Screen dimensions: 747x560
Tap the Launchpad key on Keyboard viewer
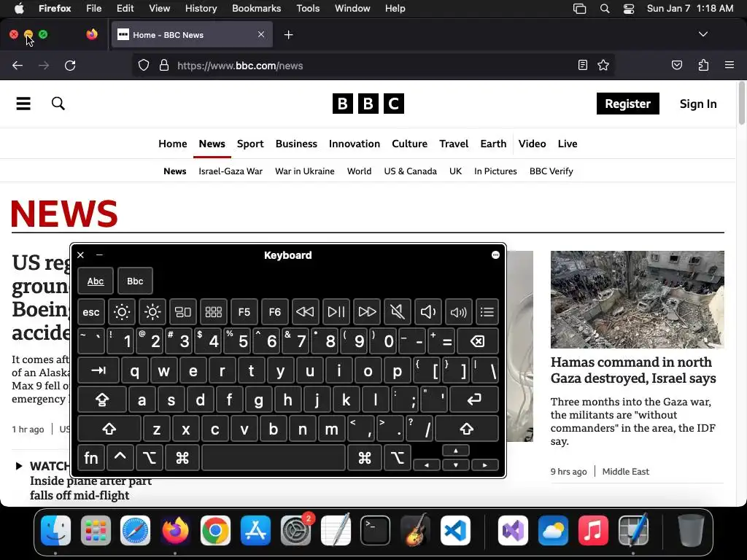click(x=214, y=312)
